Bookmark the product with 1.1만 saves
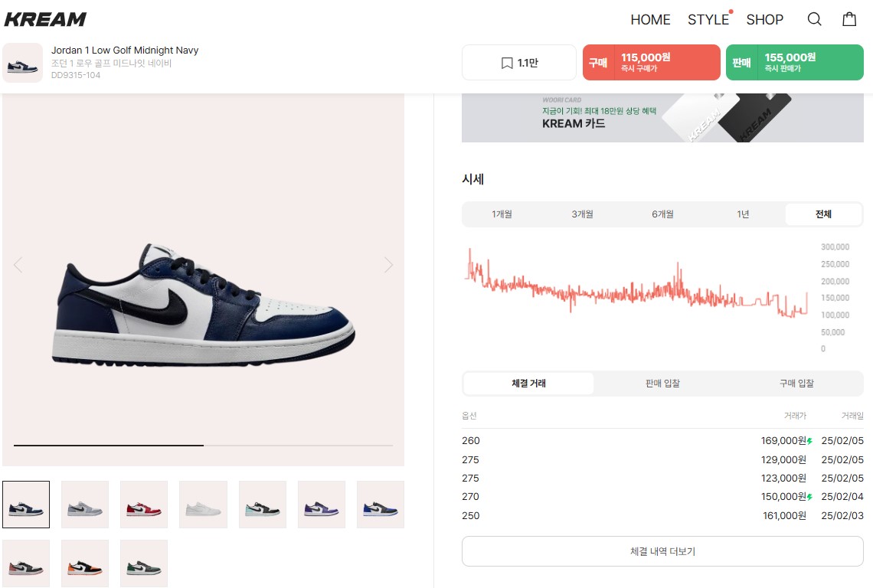The width and height of the screenshot is (873, 588). [x=519, y=62]
